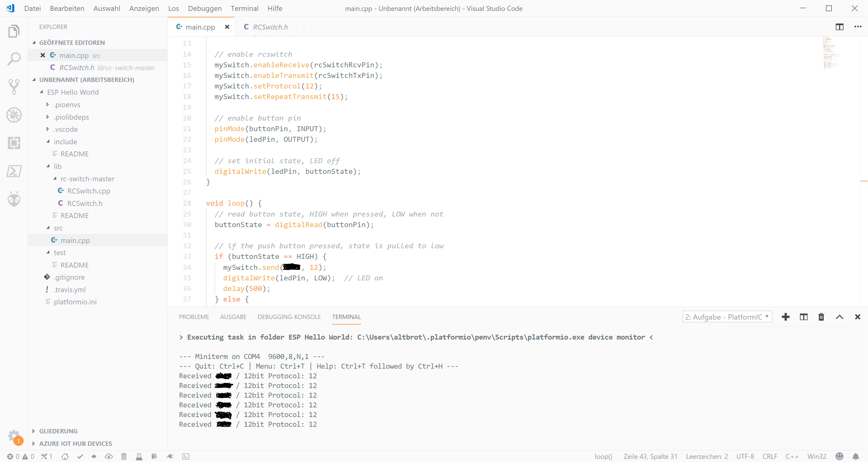Run tests via the flask icon

pyautogui.click(x=139, y=457)
